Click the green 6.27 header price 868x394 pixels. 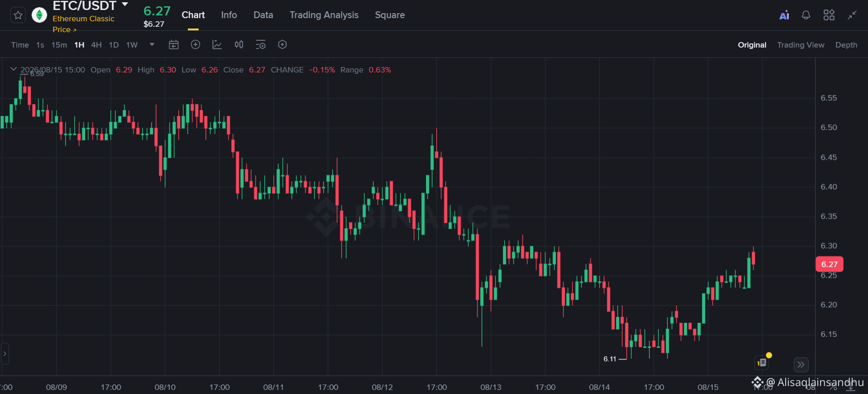coord(157,11)
